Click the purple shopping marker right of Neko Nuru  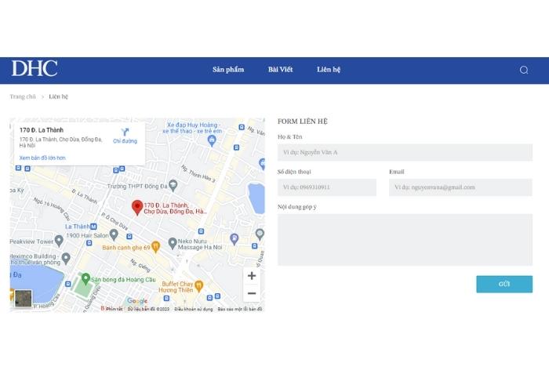click(235, 239)
